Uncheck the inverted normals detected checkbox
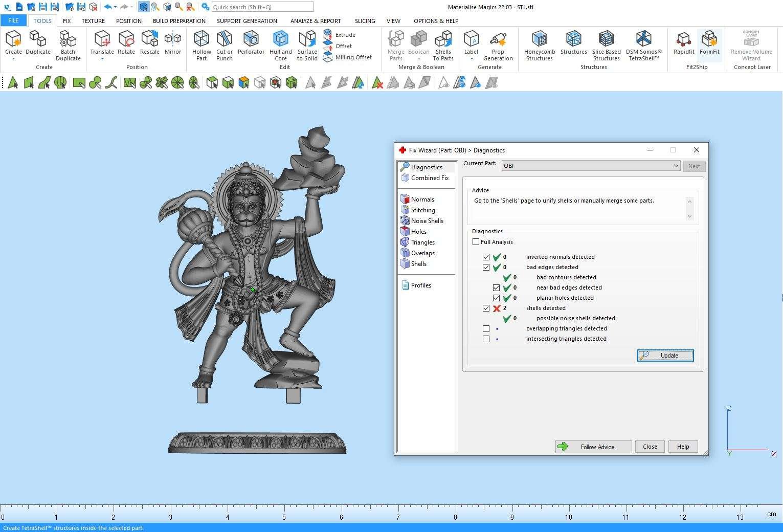The image size is (783, 532). point(486,257)
